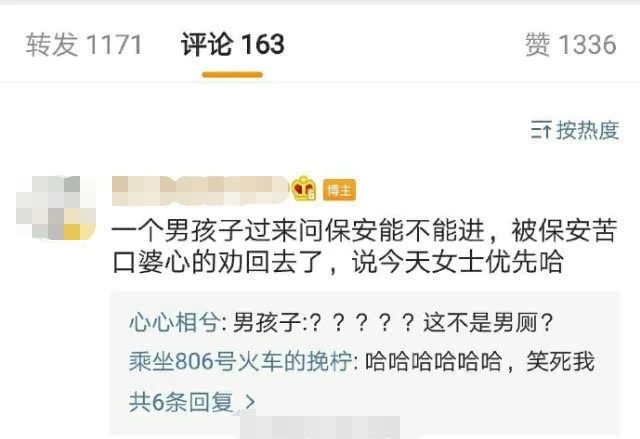This screenshot has height=439, width=640.
Task: Click the blurred element below replies box
Action: (x=320, y=428)
